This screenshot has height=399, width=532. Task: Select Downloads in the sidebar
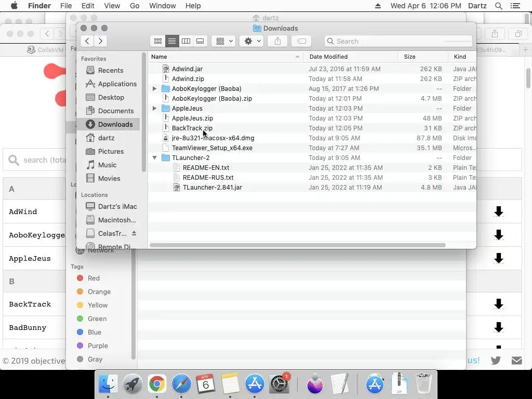(109, 124)
